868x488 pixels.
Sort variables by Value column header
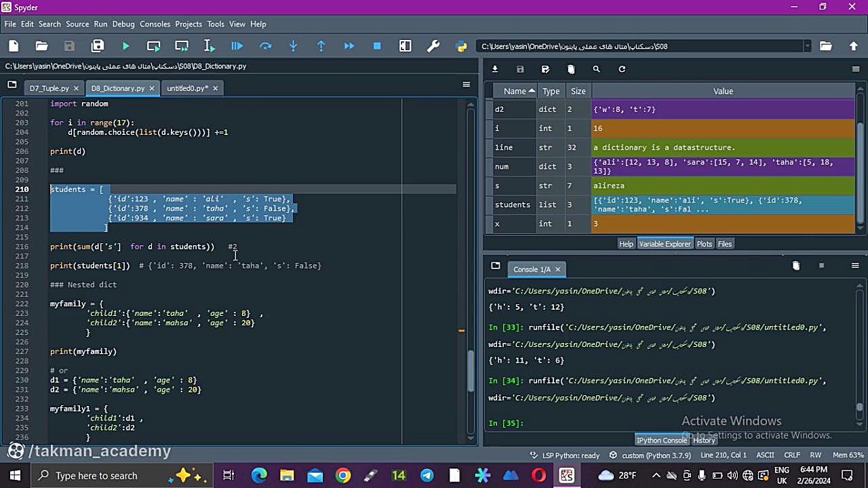[723, 91]
